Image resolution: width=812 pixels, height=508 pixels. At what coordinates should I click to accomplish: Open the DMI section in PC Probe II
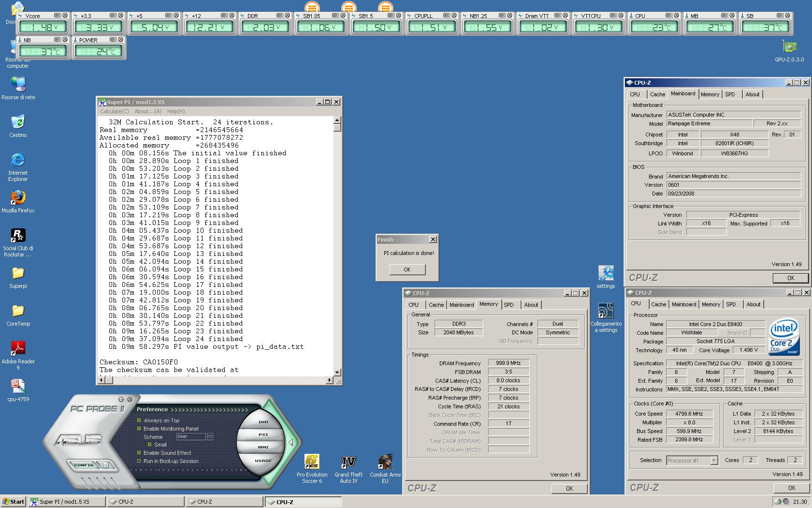point(263,422)
